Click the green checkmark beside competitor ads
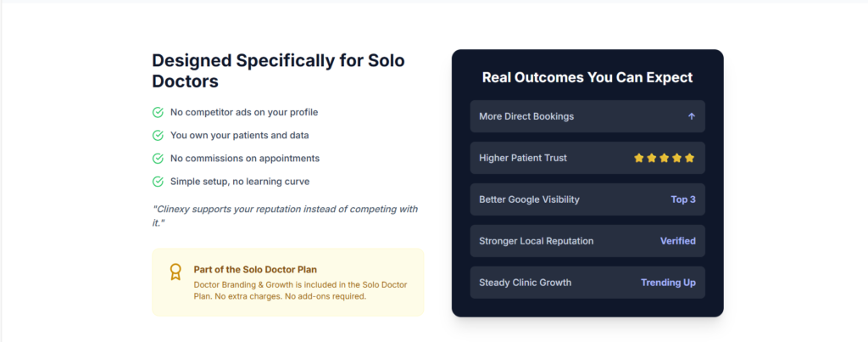The height and width of the screenshot is (342, 868). click(x=158, y=112)
